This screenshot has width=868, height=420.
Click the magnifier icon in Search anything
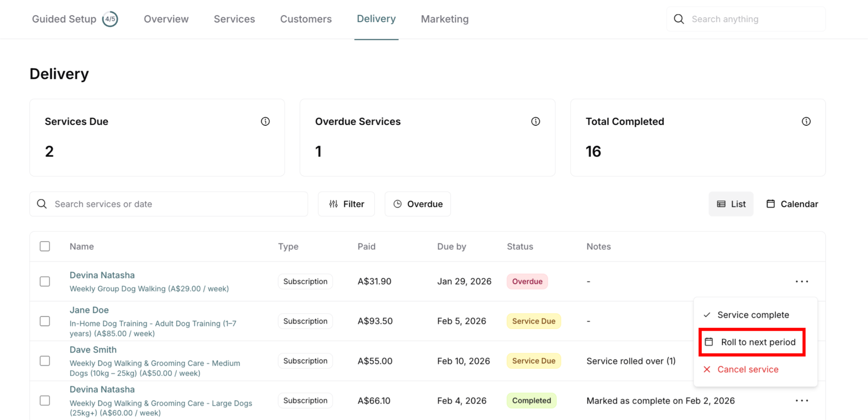(x=679, y=19)
